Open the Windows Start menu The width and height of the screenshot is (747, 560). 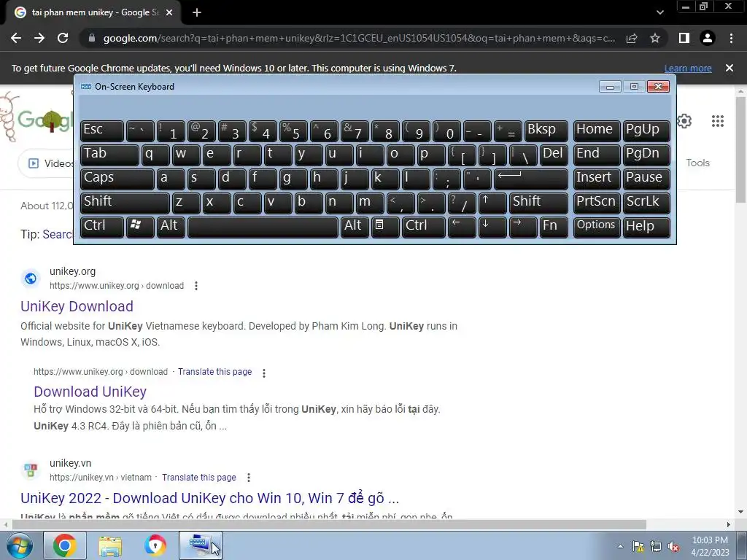click(20, 545)
